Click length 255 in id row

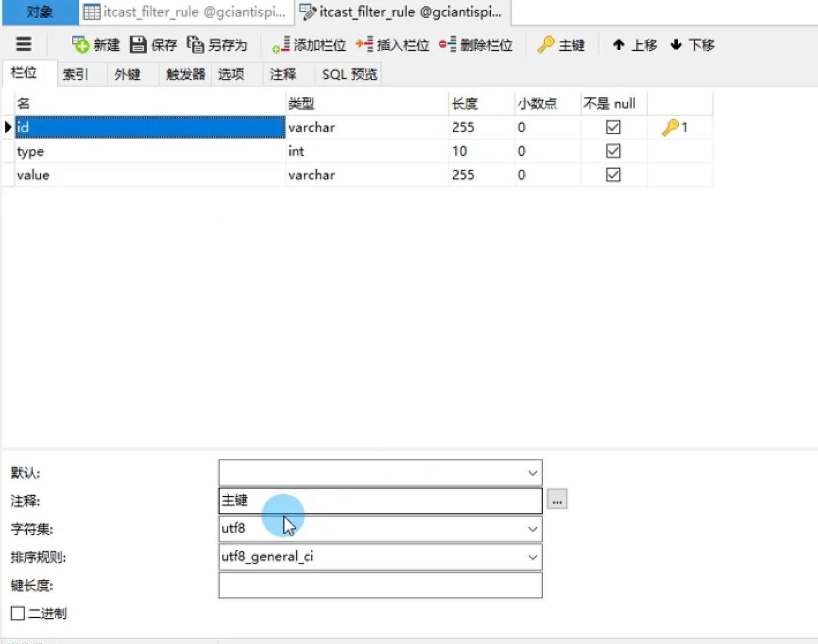(481, 127)
